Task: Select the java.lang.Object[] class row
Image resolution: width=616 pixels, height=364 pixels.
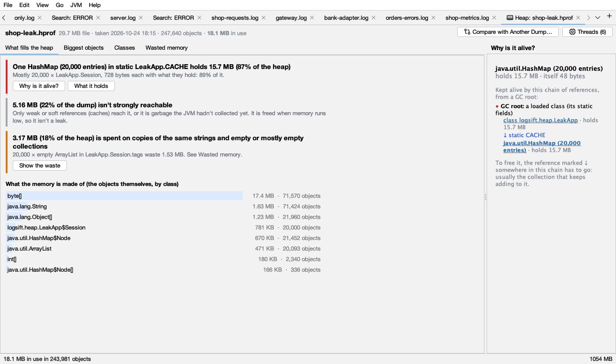Action: 164,217
